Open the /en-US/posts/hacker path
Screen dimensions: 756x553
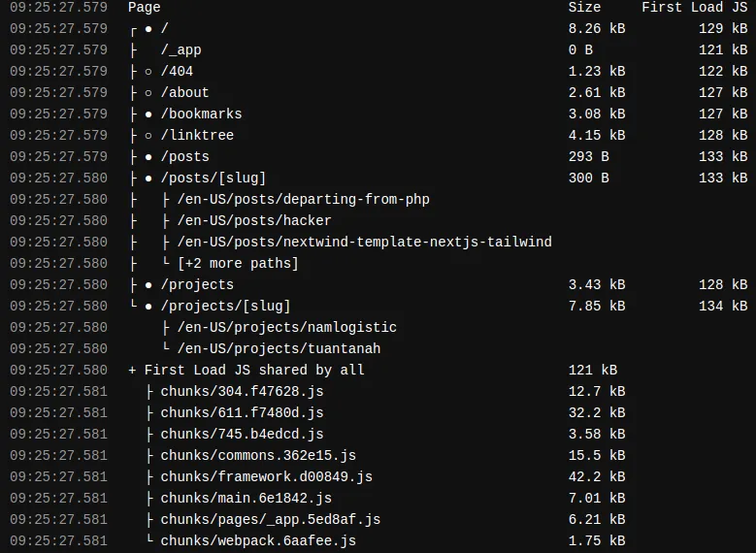click(x=253, y=221)
